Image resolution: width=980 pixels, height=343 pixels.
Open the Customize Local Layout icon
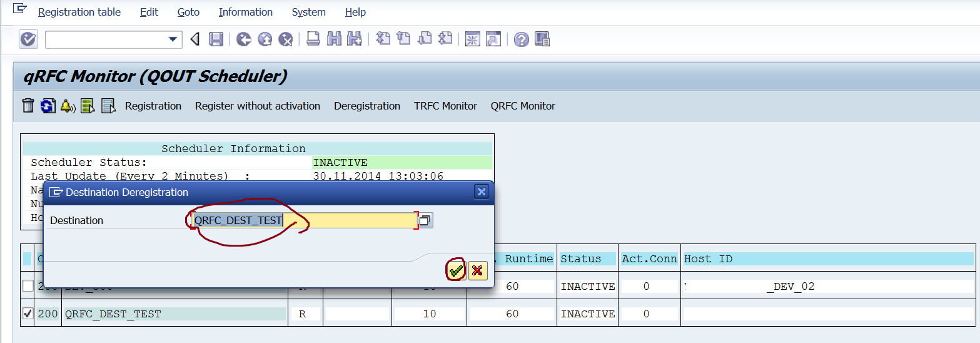[542, 39]
